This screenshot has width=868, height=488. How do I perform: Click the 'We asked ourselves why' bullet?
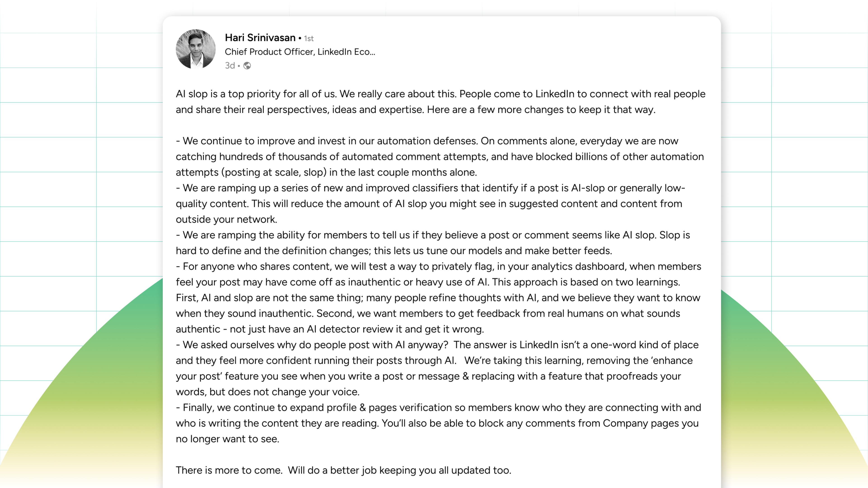(437, 368)
